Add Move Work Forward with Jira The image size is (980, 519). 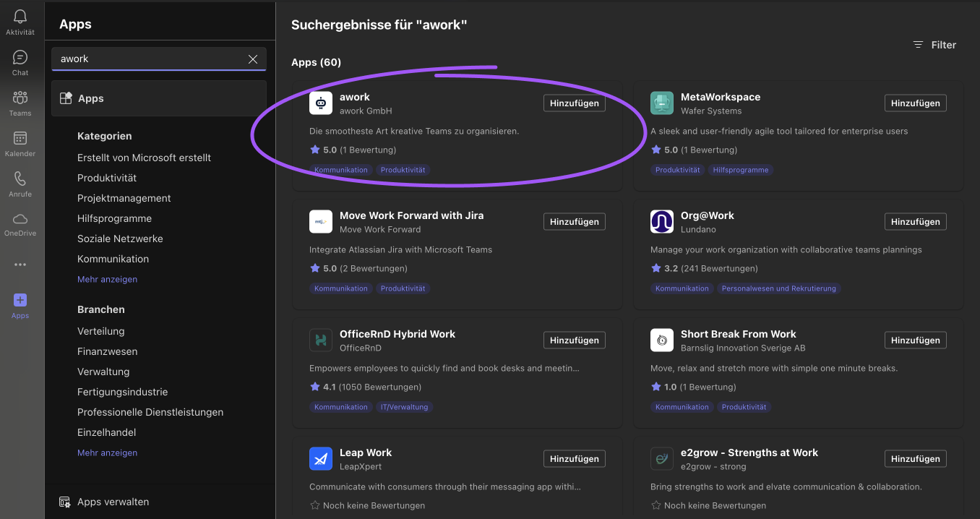click(575, 222)
